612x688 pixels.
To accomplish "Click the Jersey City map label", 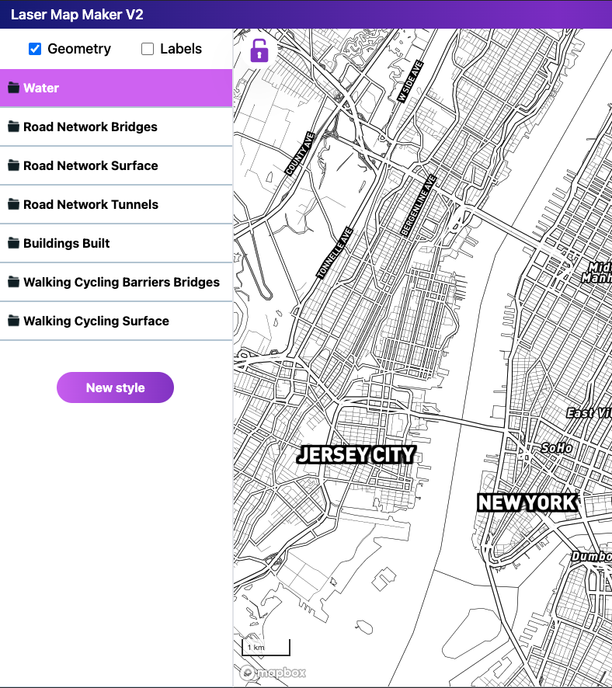I will [356, 455].
